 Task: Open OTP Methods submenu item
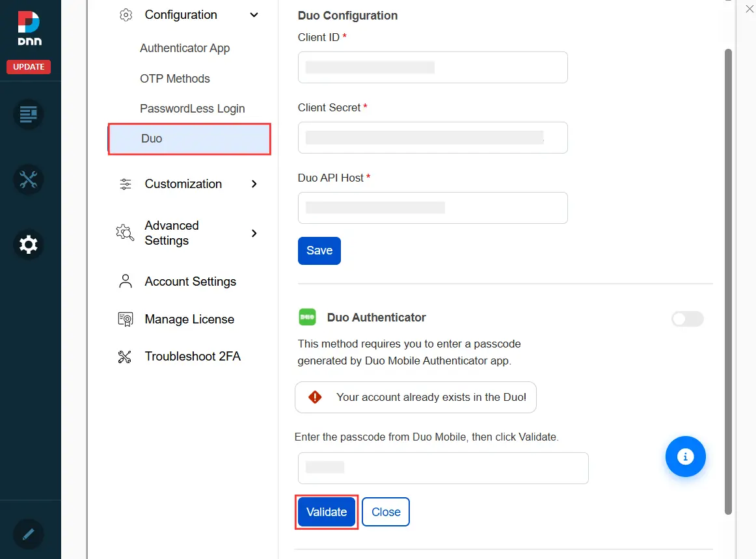pos(175,79)
